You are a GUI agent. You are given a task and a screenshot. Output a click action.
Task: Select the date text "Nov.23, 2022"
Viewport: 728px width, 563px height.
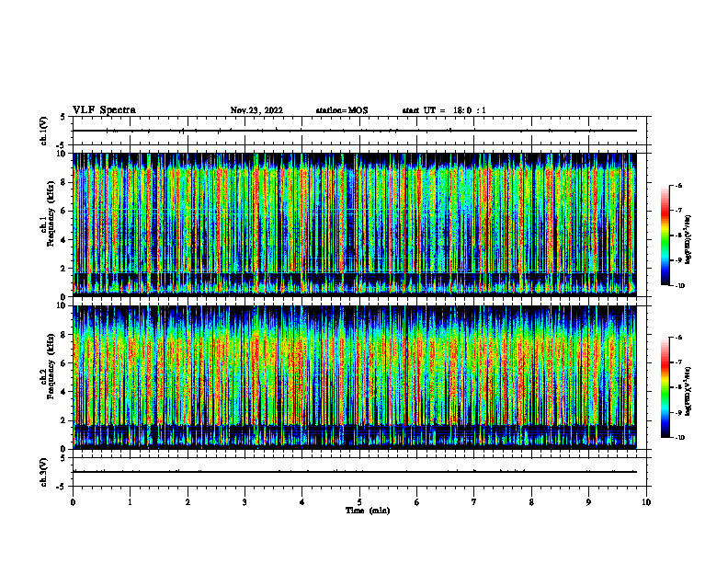click(256, 110)
